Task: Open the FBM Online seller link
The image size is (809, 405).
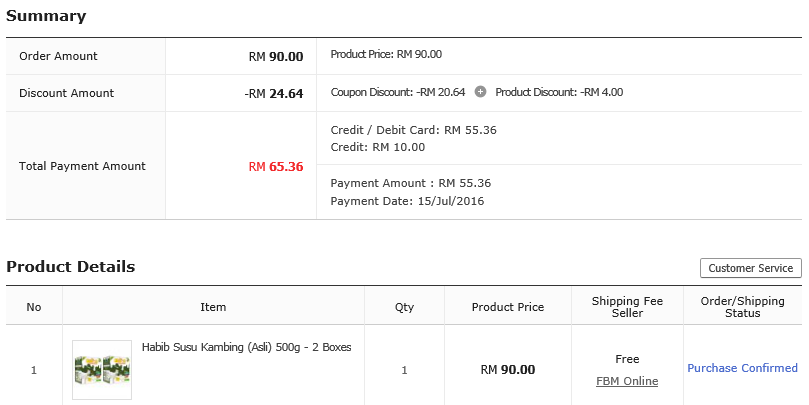Action: [x=627, y=381]
